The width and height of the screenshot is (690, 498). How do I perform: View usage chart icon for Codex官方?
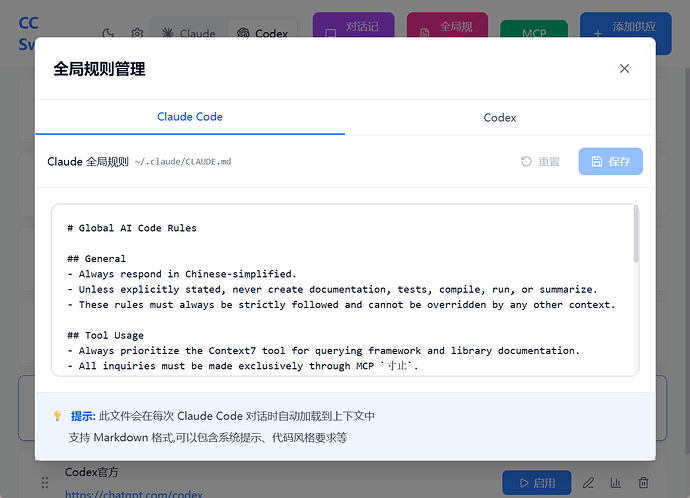pos(616,483)
